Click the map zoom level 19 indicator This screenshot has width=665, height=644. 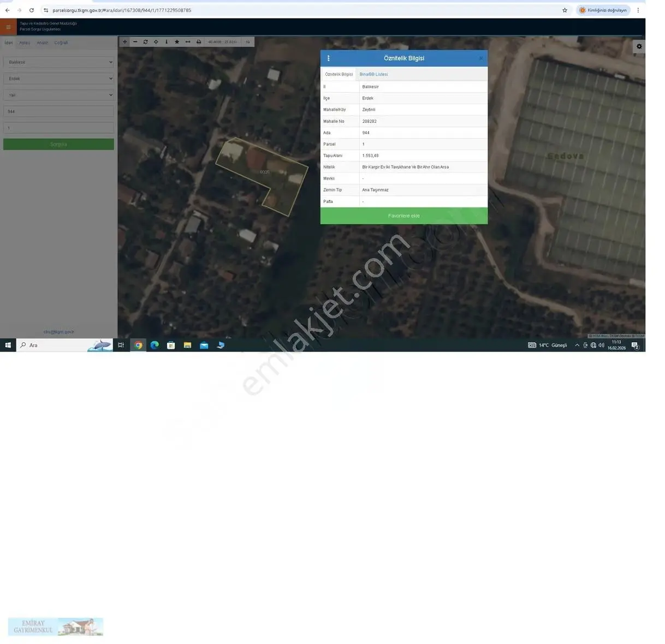coord(248,42)
